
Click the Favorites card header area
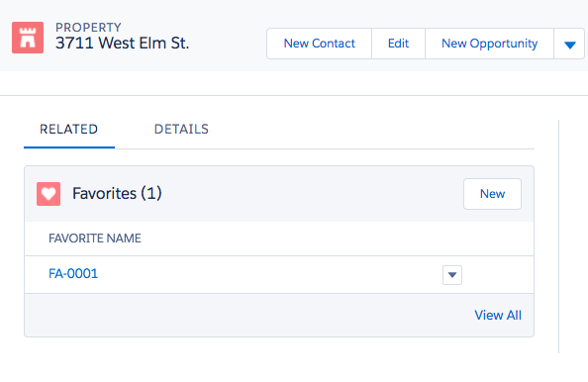[279, 194]
